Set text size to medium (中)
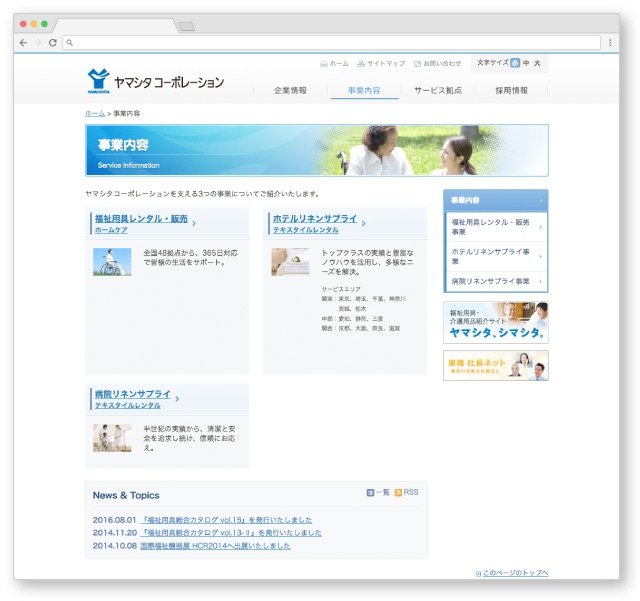Image resolution: width=640 pixels, height=601 pixels. [x=526, y=63]
